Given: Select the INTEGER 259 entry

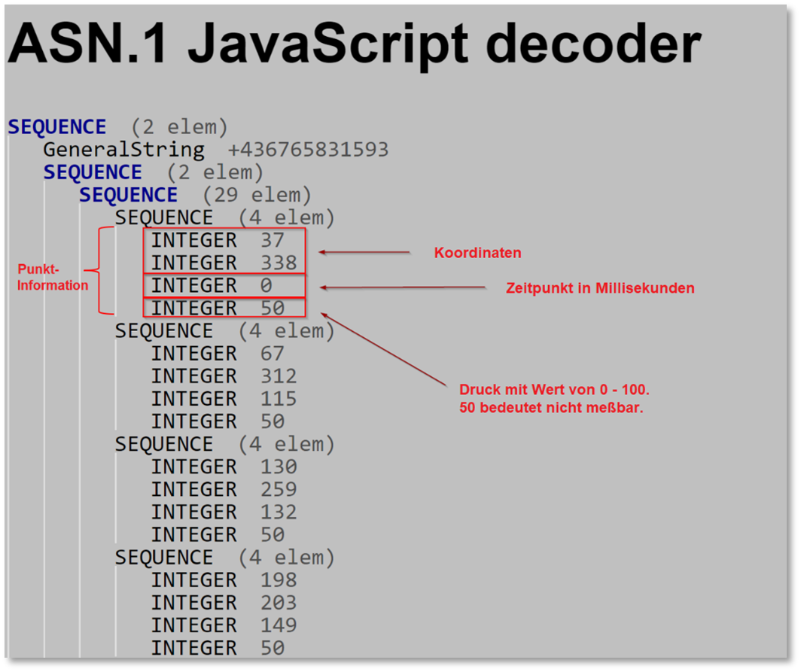Looking at the screenshot, I should [224, 489].
